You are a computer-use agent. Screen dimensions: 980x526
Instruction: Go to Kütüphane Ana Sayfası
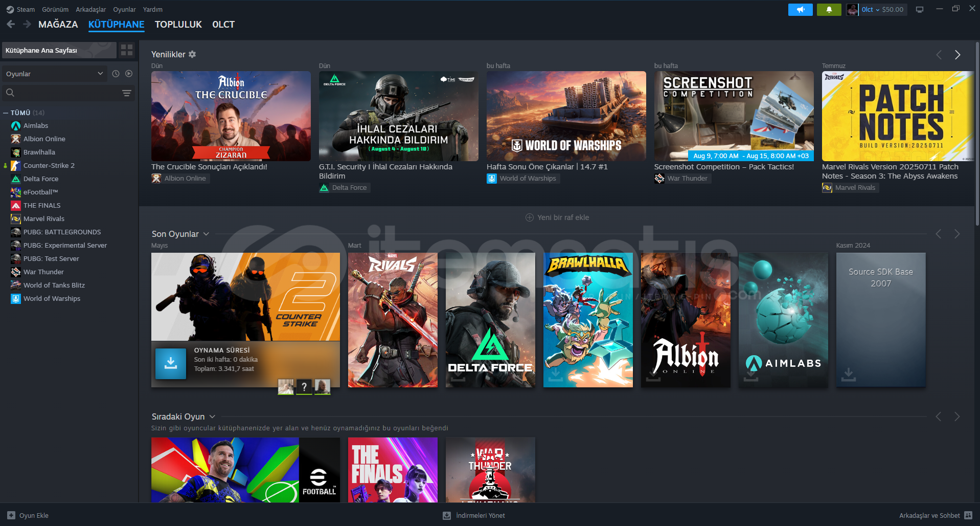click(x=59, y=50)
